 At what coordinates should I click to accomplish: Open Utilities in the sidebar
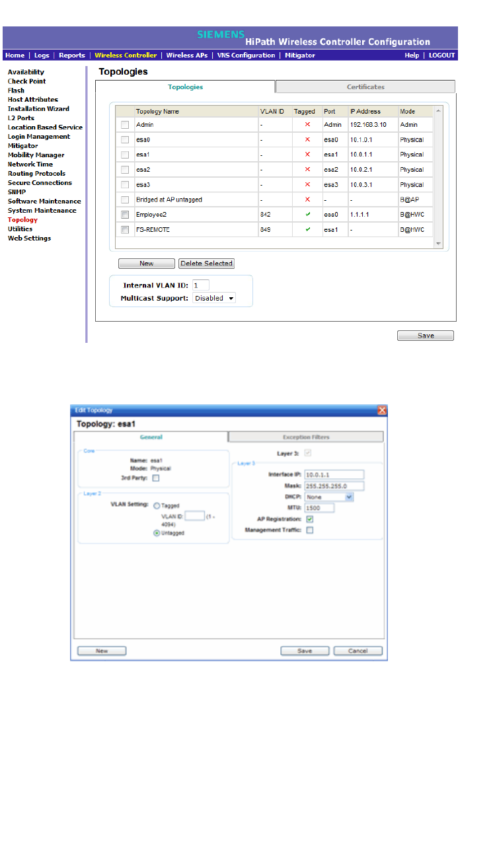click(x=20, y=229)
